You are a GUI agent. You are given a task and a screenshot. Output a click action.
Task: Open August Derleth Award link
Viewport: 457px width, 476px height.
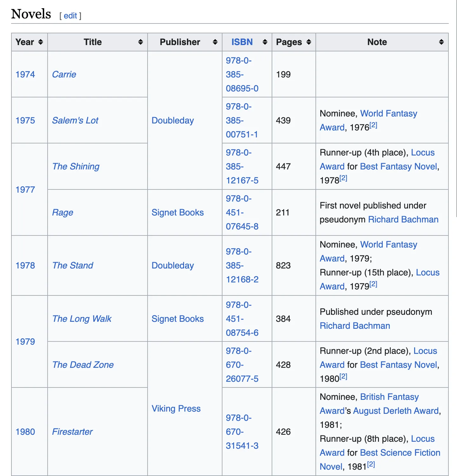(x=396, y=411)
